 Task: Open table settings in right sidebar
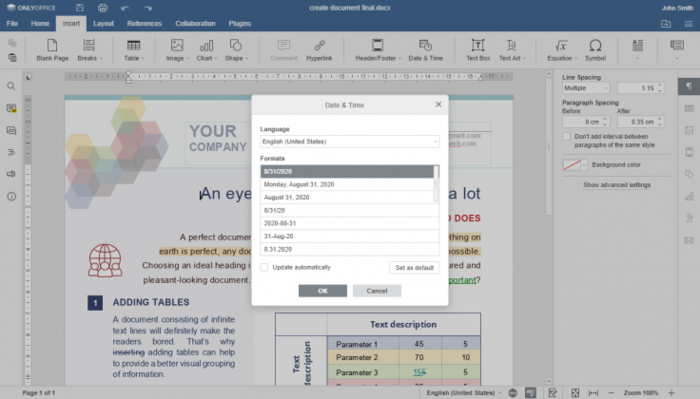tap(689, 108)
